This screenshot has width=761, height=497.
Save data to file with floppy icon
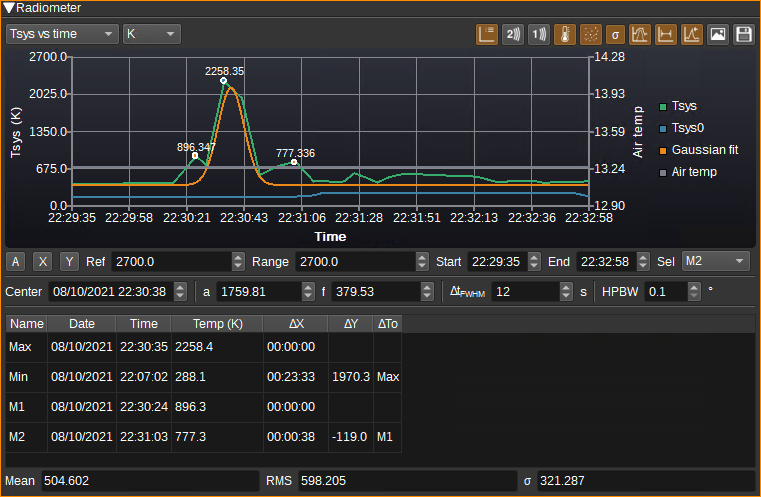click(744, 34)
